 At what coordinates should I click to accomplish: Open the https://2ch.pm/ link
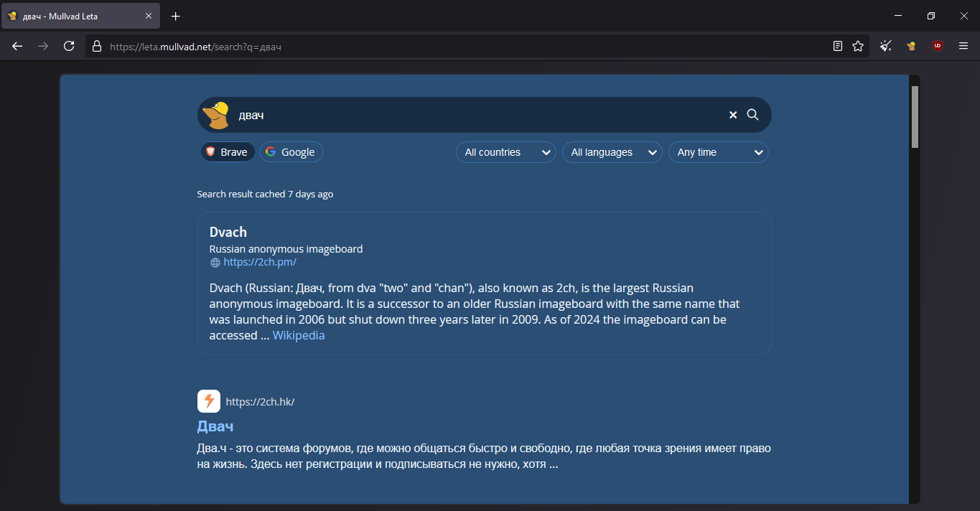click(x=260, y=262)
